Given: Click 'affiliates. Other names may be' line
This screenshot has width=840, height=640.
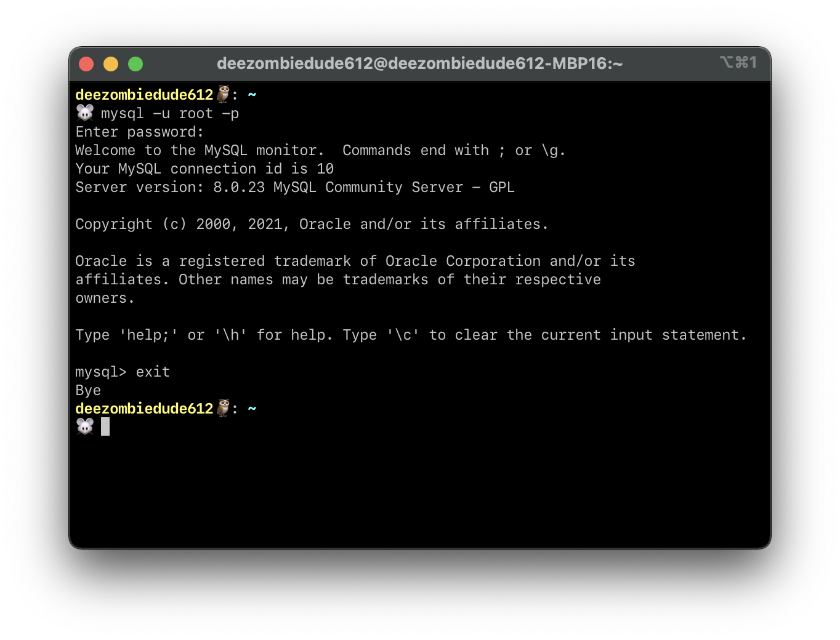Looking at the screenshot, I should pyautogui.click(x=338, y=279).
